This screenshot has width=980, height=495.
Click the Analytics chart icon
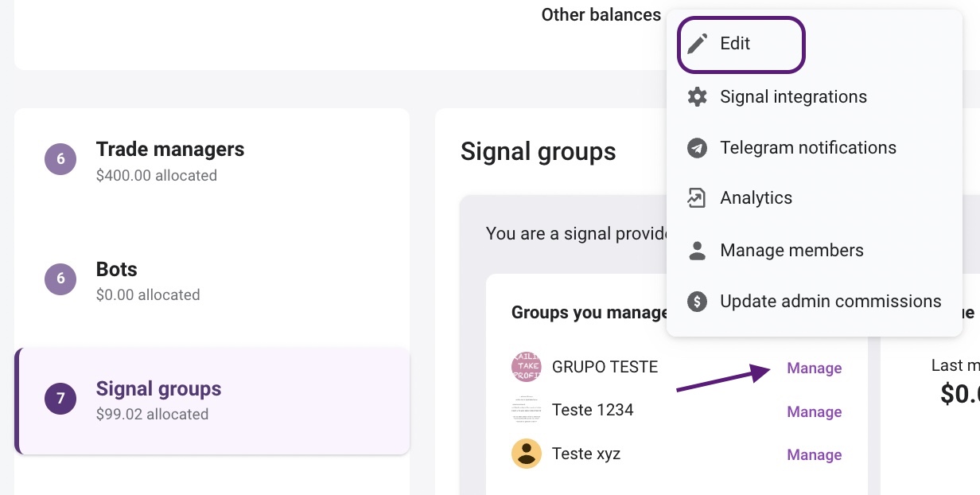tap(698, 198)
